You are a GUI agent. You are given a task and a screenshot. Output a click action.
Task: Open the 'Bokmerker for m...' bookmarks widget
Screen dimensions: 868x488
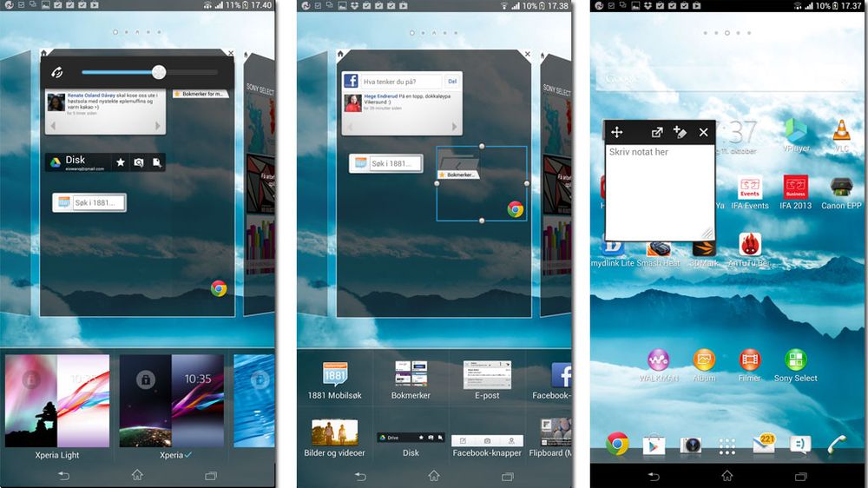click(200, 94)
